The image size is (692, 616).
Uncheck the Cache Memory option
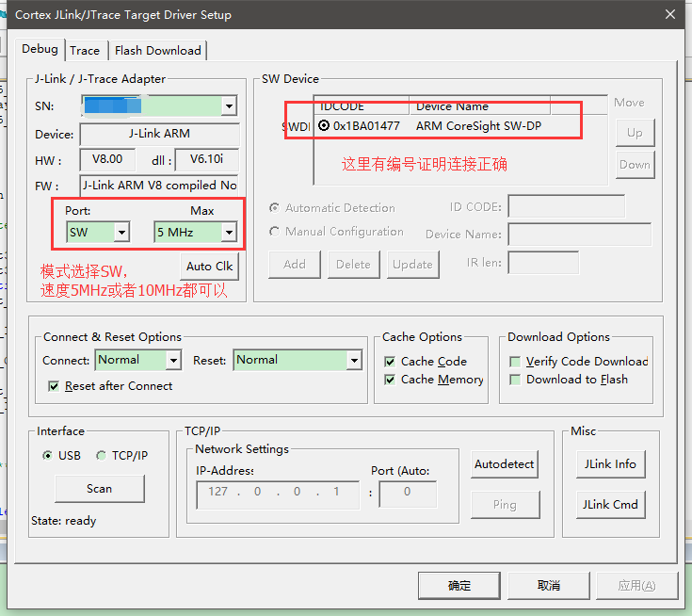[391, 380]
